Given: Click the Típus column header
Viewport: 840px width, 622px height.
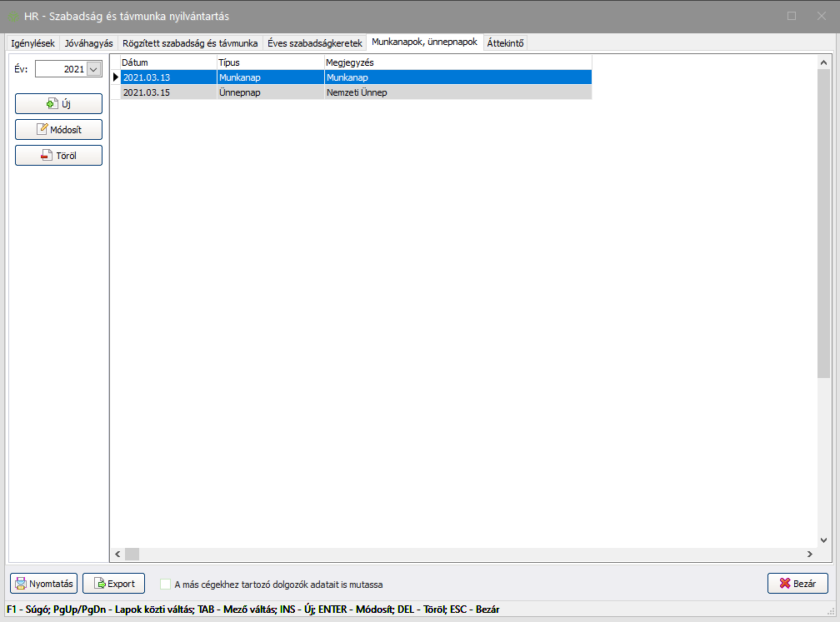Looking at the screenshot, I should click(269, 62).
